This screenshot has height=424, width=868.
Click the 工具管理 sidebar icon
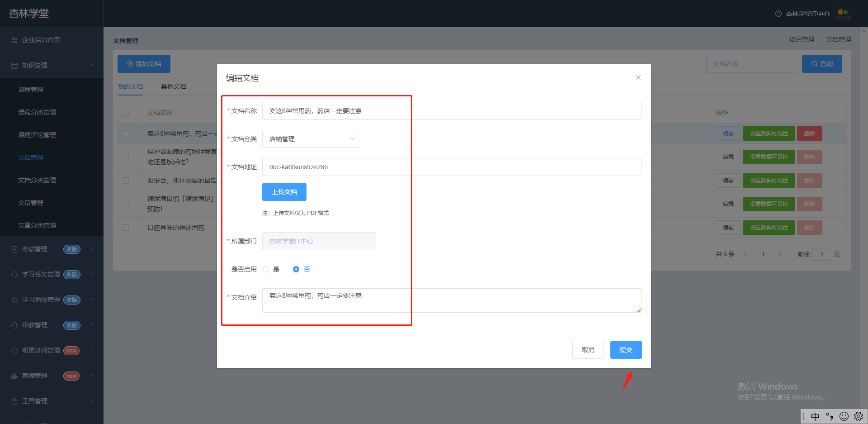tap(14, 401)
